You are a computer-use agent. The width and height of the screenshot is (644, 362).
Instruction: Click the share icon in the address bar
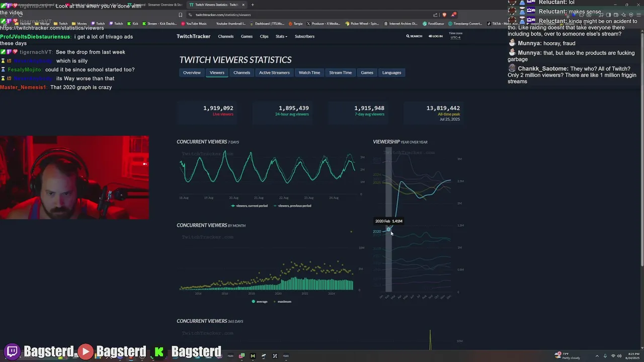pos(435,15)
